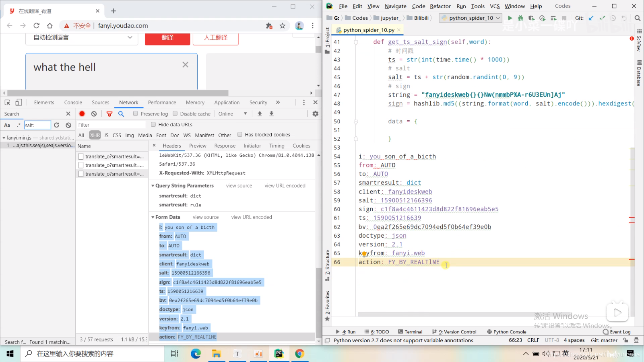The height and width of the screenshot is (362, 644).
Task: Click view source next to Form Data
Action: point(206,217)
